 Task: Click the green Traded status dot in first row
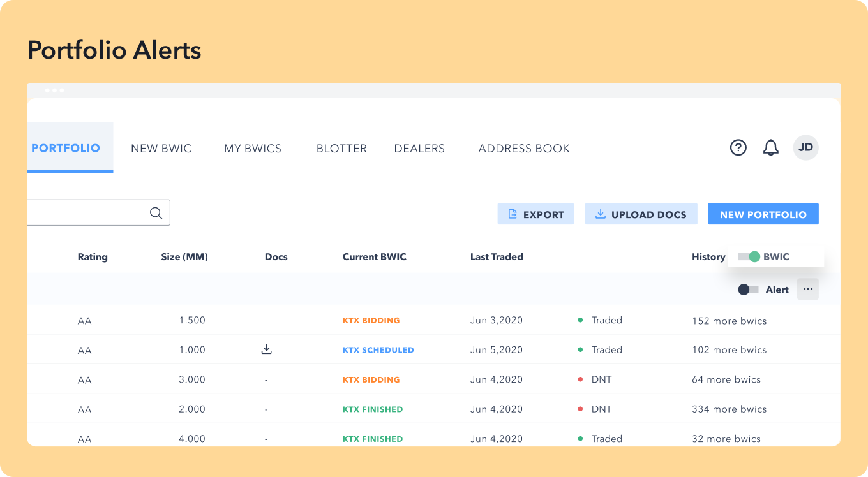[x=580, y=320]
